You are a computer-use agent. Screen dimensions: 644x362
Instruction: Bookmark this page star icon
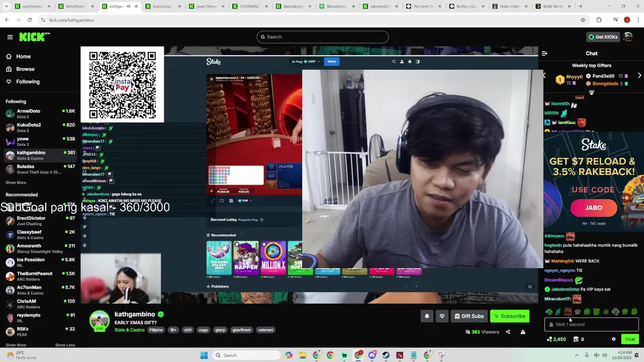pos(583,20)
